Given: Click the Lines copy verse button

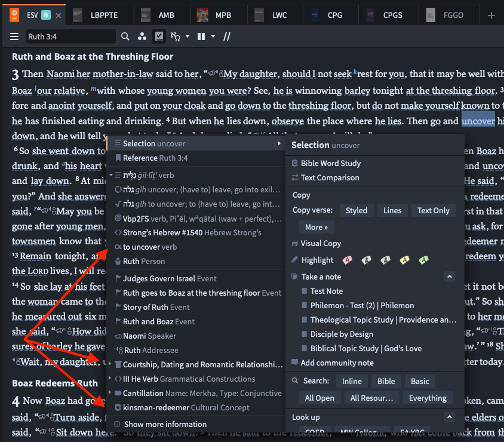Looking at the screenshot, I should (392, 211).
